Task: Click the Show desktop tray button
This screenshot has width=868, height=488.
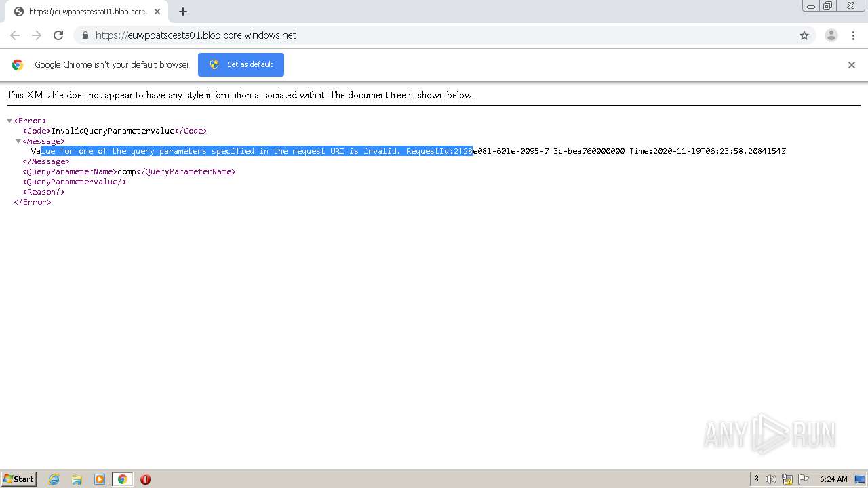Action: pos(860,479)
